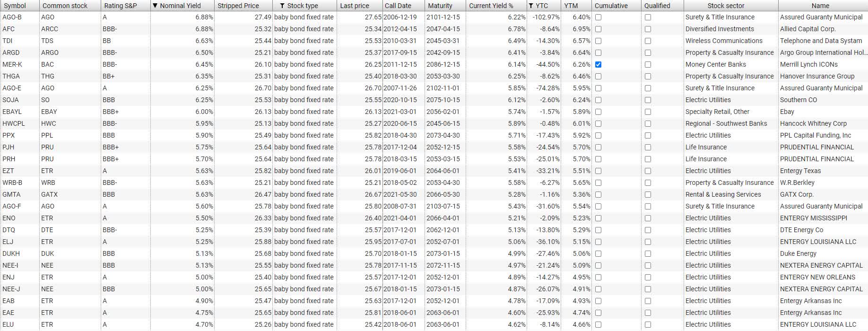Select the HWCPL symbol cell
The height and width of the screenshot is (331, 868).
(19, 123)
